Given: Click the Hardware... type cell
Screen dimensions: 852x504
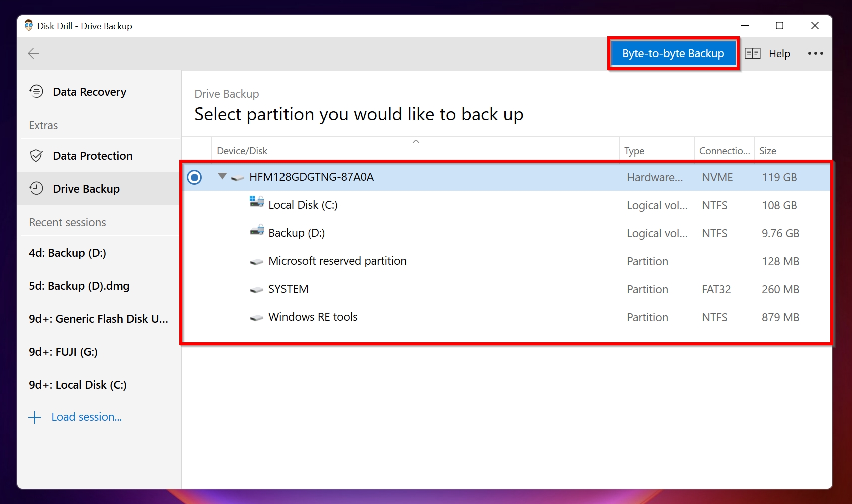Looking at the screenshot, I should click(655, 177).
